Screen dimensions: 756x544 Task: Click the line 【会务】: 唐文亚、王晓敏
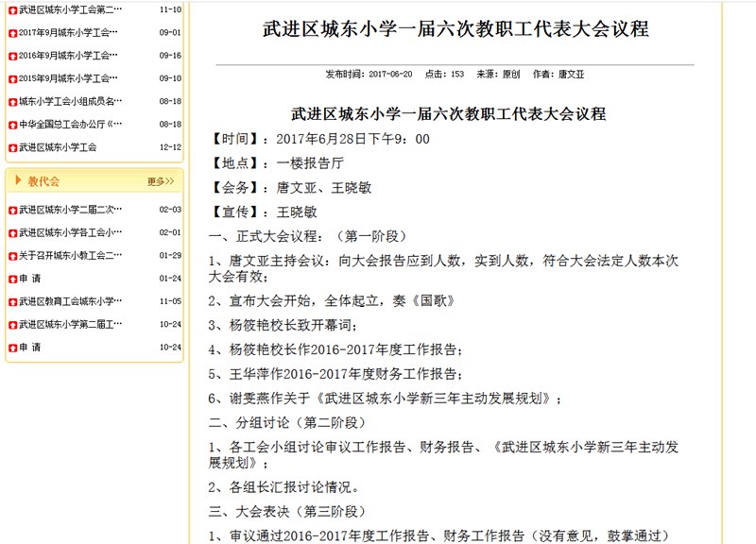coord(290,187)
